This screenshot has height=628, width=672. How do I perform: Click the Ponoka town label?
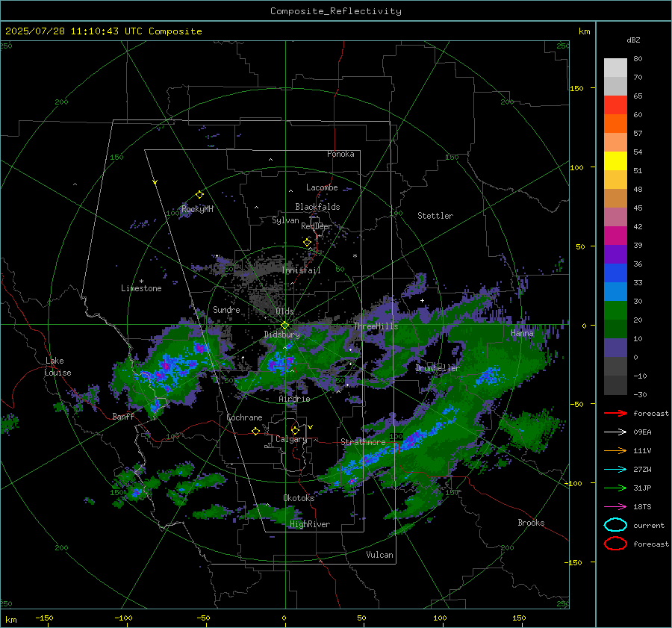point(340,154)
